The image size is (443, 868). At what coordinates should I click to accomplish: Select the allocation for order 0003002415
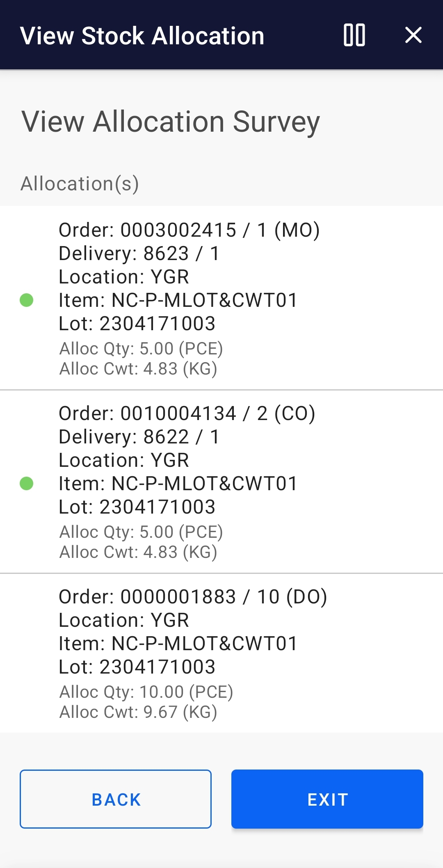tap(221, 299)
